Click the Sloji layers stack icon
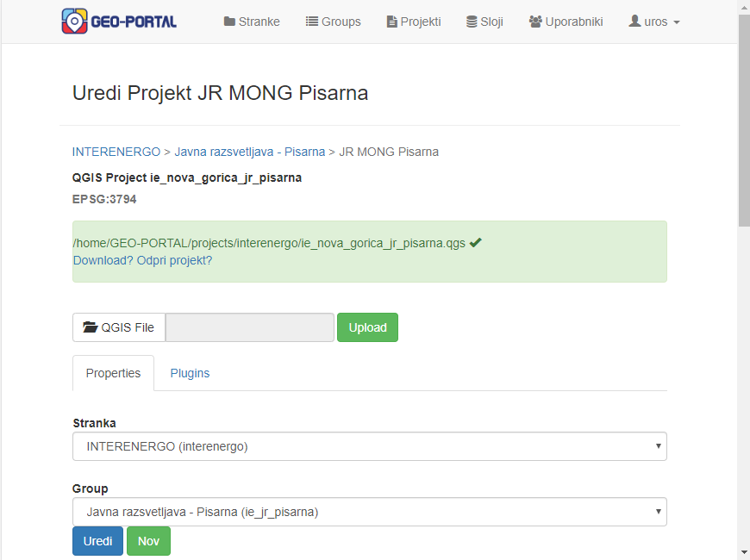This screenshot has width=750, height=560. 472,22
